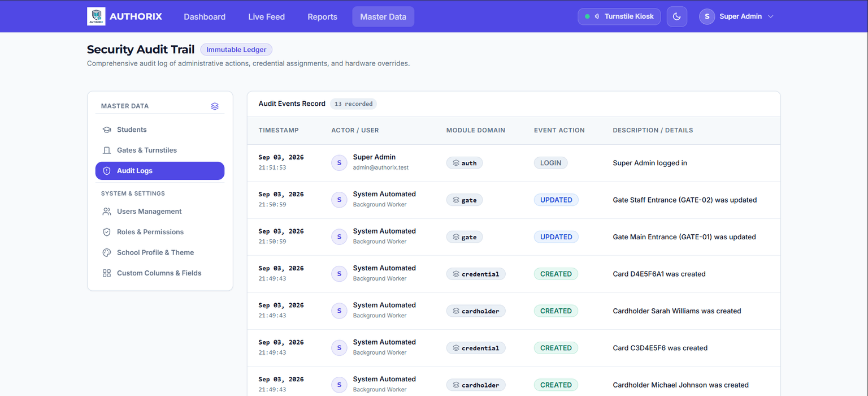Click the auth module tag

point(465,163)
